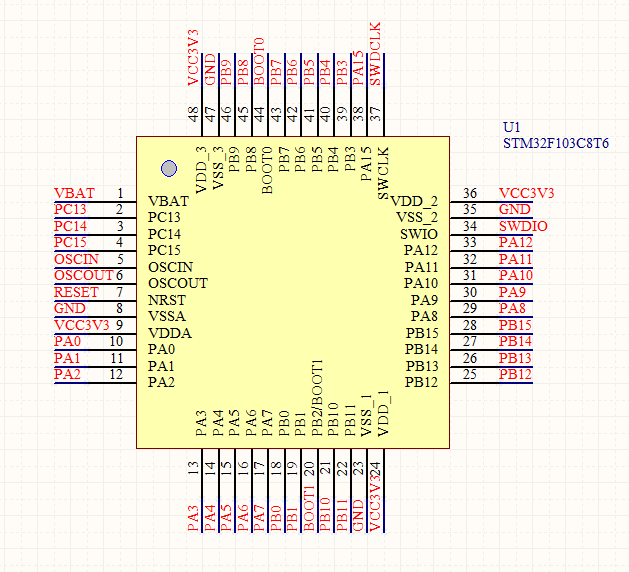Select the red SWDIO net label
The image size is (629, 572).
pos(523,226)
